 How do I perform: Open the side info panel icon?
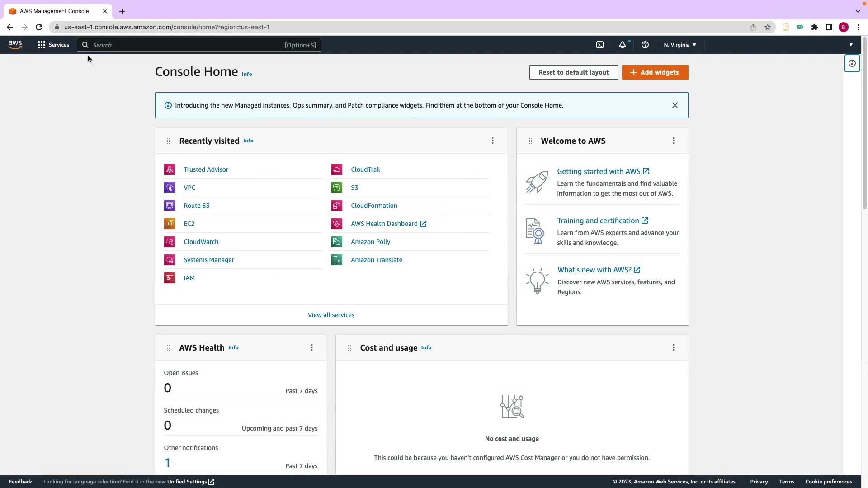[x=852, y=63]
